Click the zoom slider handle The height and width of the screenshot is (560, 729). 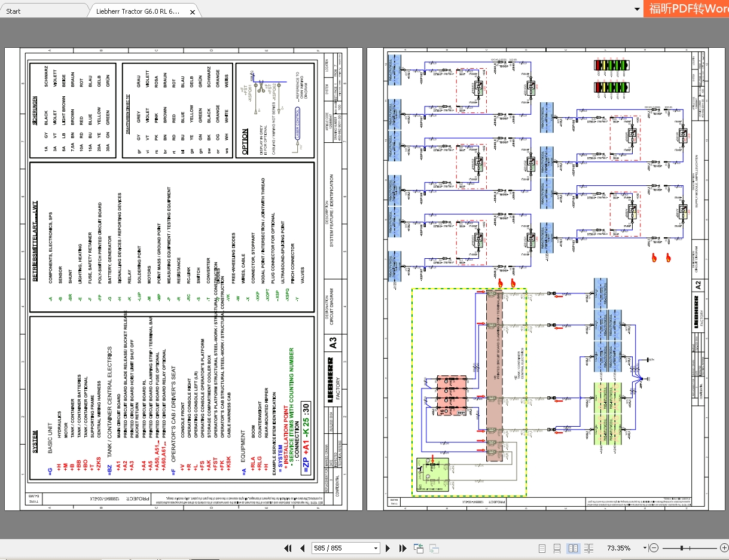coord(682,548)
